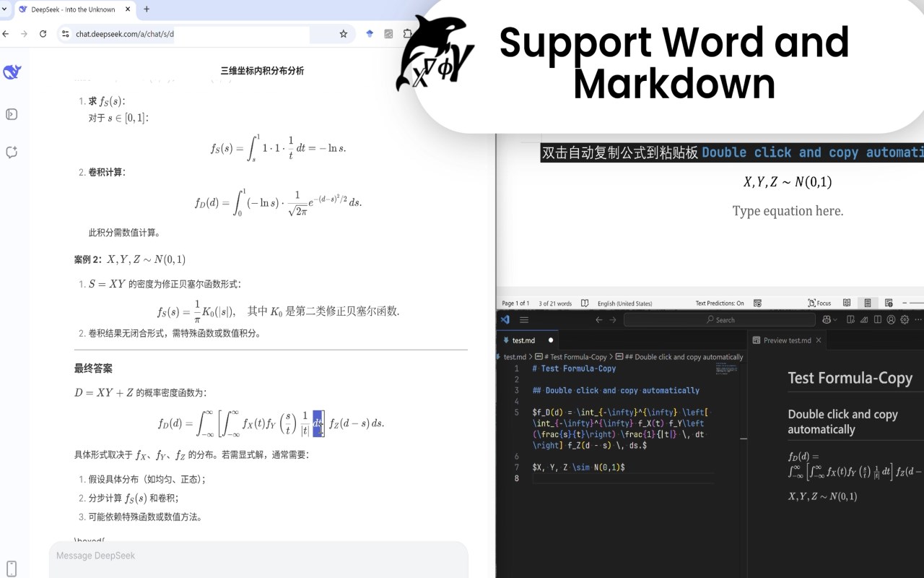Toggle VS Code primary side bar layout

coord(851,319)
